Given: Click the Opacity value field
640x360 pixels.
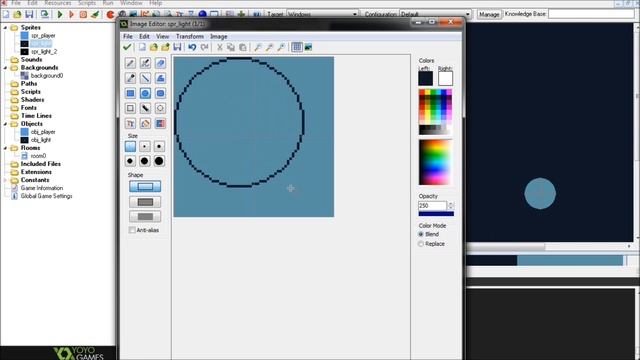Looking at the screenshot, I should (x=432, y=206).
